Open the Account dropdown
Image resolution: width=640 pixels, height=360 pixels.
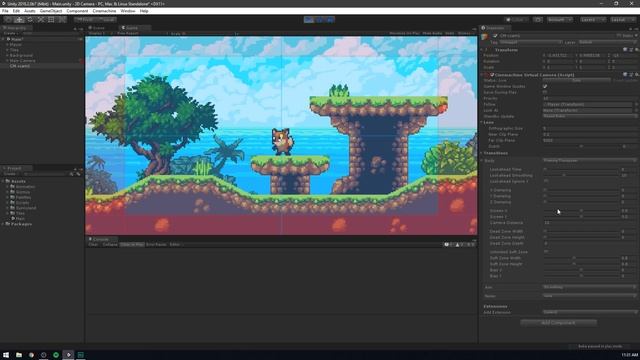[559, 20]
